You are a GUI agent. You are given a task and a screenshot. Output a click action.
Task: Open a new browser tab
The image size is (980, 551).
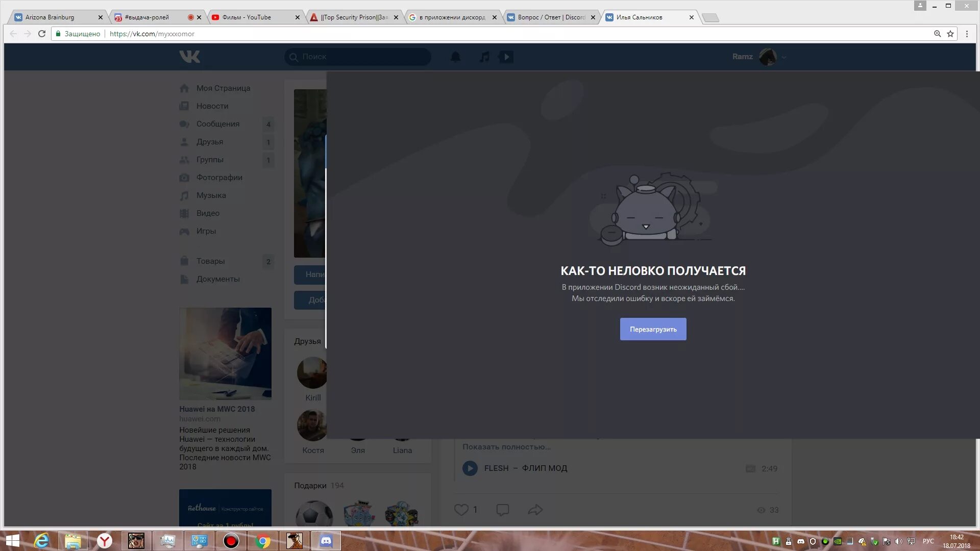click(710, 17)
